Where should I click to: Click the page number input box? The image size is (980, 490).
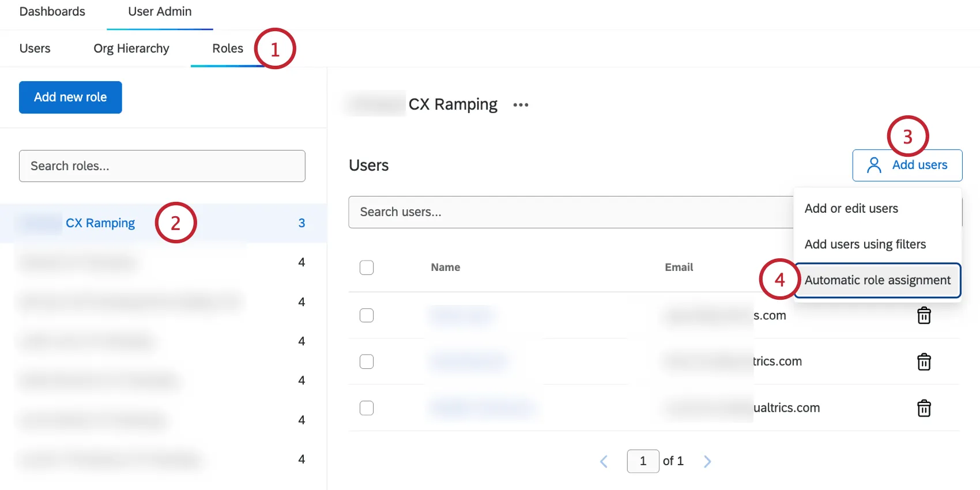[643, 461]
